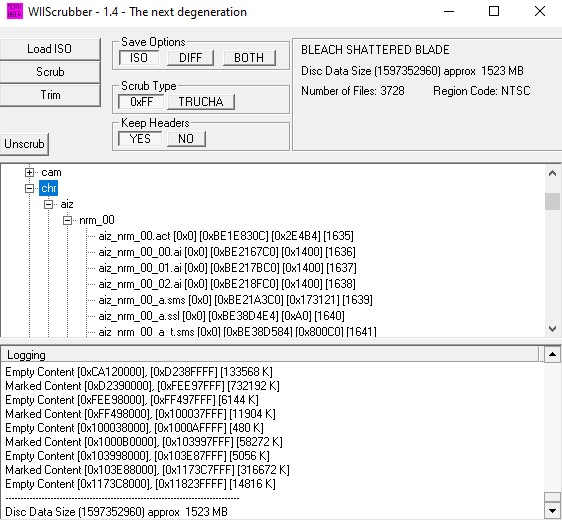Click log line Empty Content 0xFEE98000

(132, 400)
